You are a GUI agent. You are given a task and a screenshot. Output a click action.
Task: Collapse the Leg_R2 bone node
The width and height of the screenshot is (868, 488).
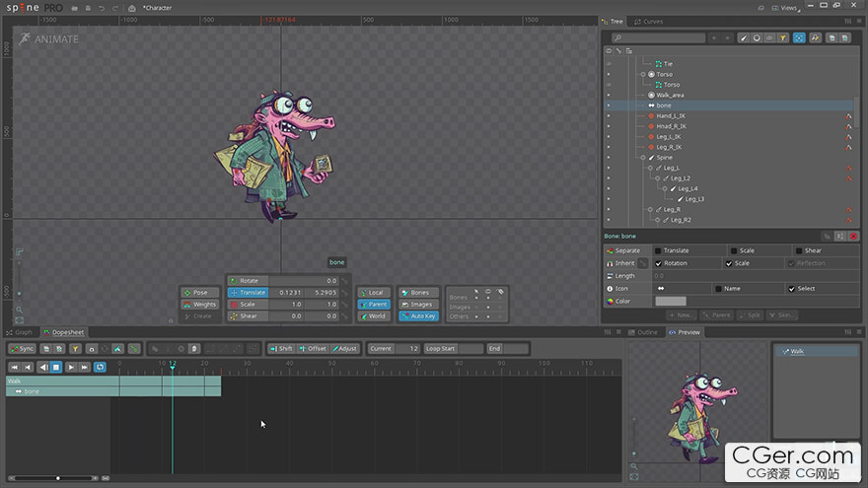(658, 220)
